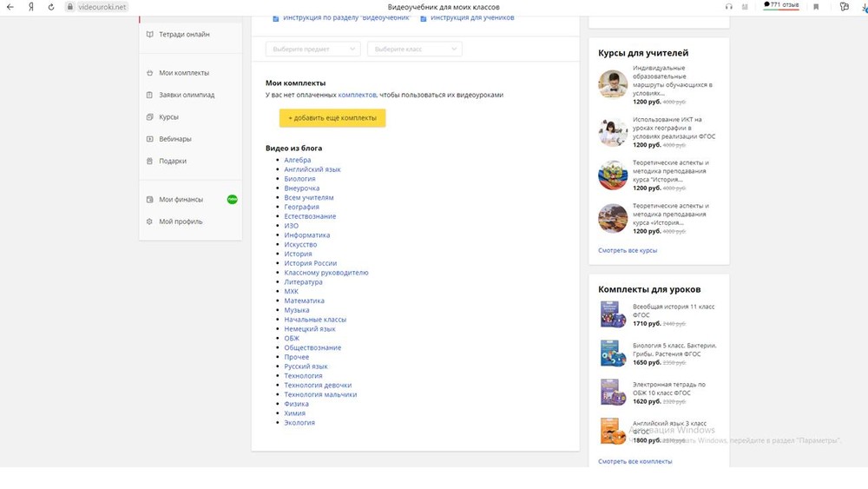Screen dimensions: 868x489
Task: Click the Курсы sidebar icon
Action: (150, 117)
